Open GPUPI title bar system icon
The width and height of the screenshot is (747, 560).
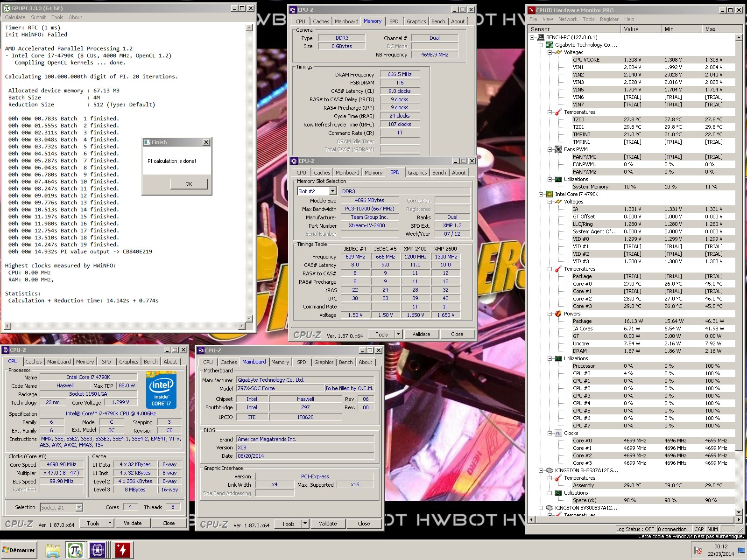coord(7,8)
